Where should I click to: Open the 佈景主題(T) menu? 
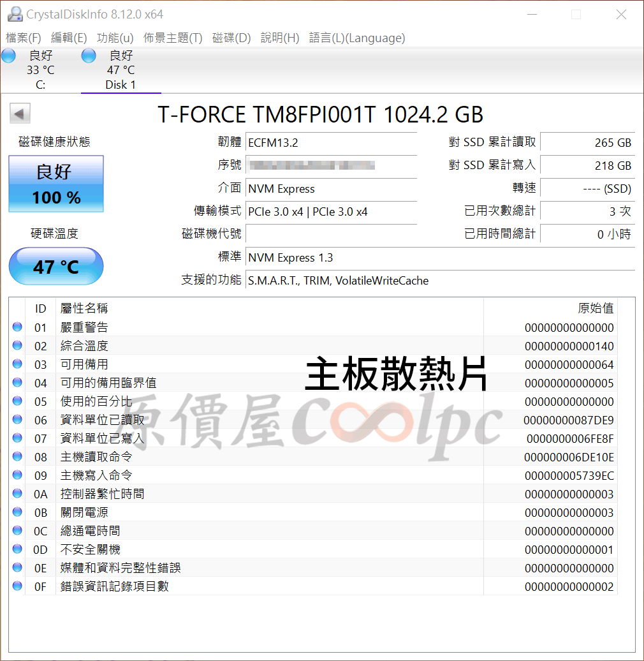[x=173, y=38]
